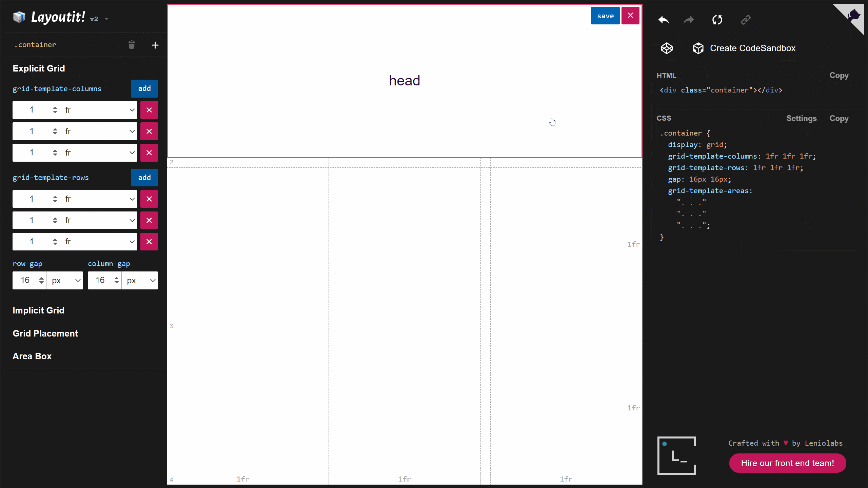
Task: Click Hire our front end team
Action: 787,463
